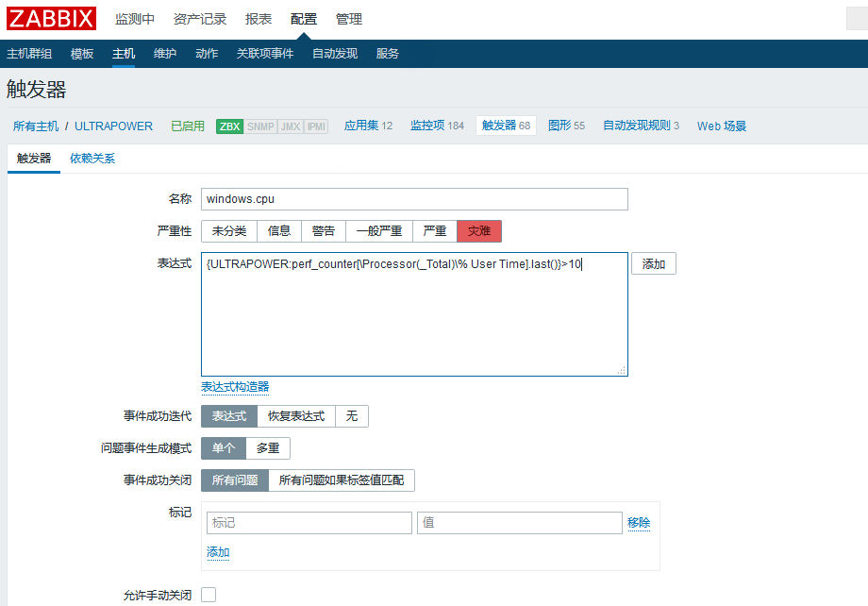Click the ZABBIX logo
Screen dimensions: 868x606
[51, 18]
